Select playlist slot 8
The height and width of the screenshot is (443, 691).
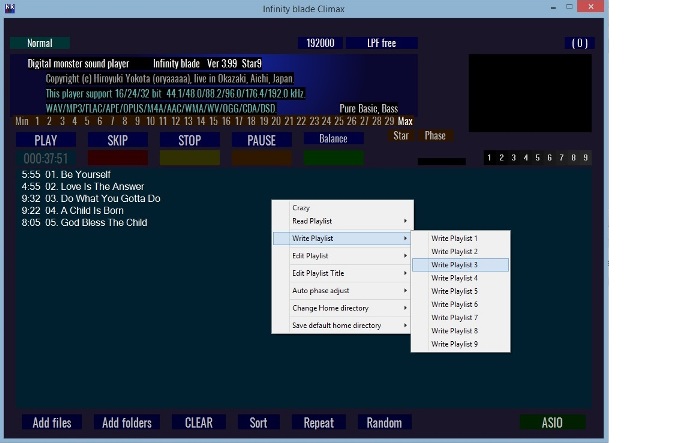point(573,158)
